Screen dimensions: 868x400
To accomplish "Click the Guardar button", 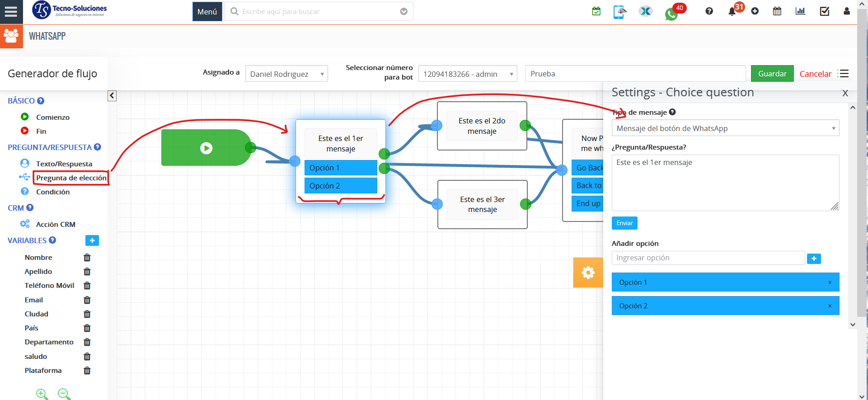I will pos(772,74).
